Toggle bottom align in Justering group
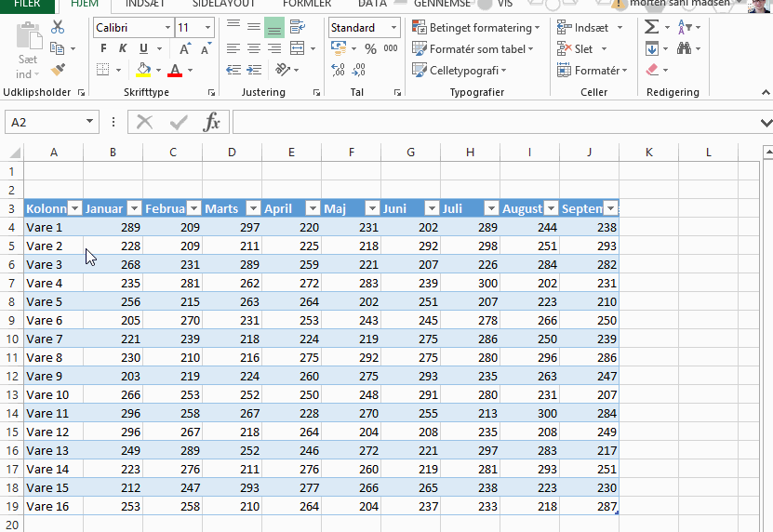Viewport: 773px width, 532px height. point(274,27)
